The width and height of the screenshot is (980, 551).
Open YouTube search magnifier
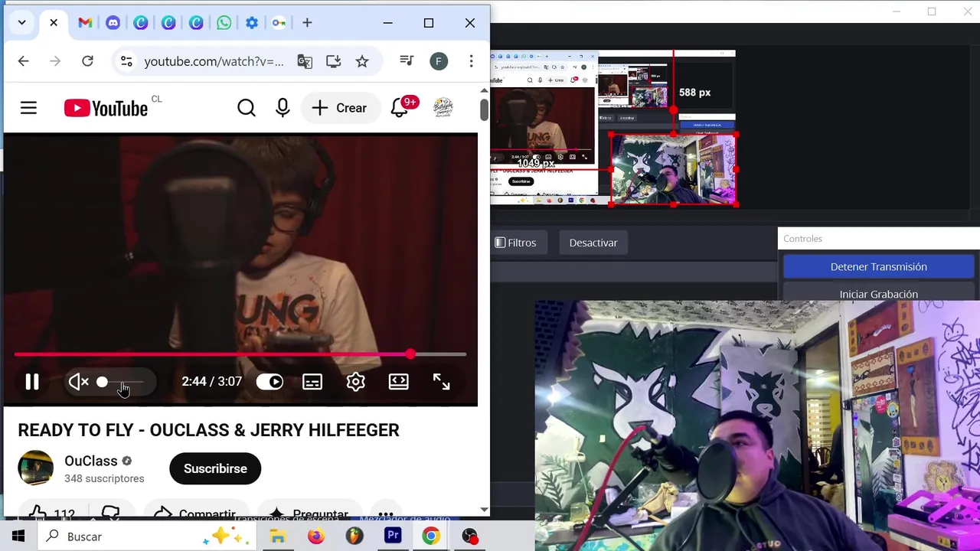point(246,108)
